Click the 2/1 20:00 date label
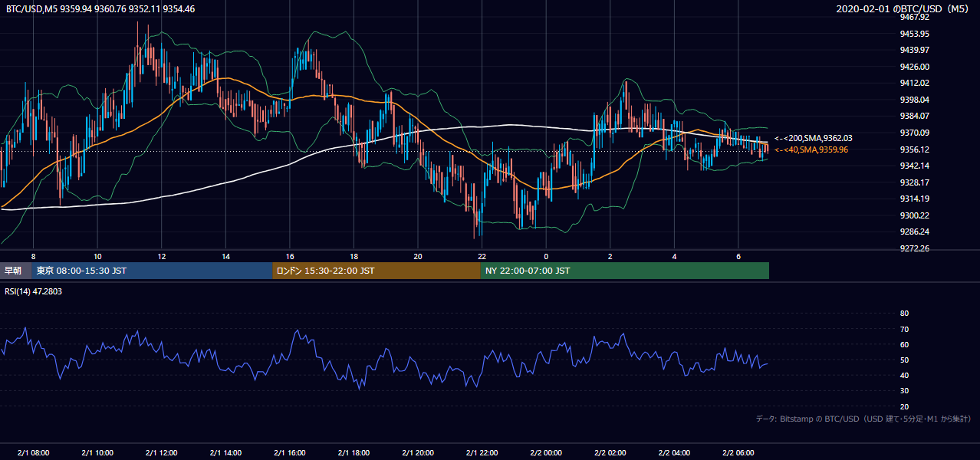This screenshot has height=460, width=980. click(417, 452)
